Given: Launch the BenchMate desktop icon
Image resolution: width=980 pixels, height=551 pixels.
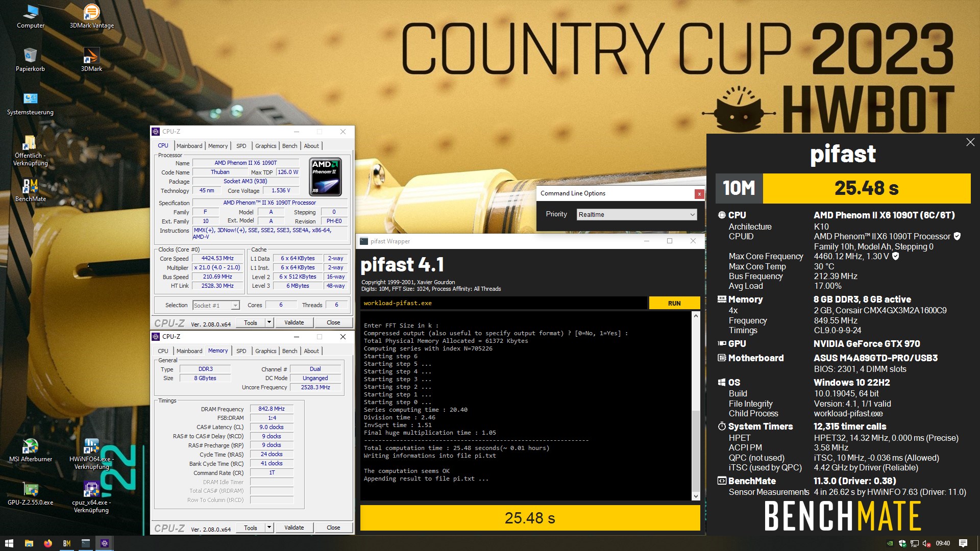Looking at the screenshot, I should click(x=31, y=190).
